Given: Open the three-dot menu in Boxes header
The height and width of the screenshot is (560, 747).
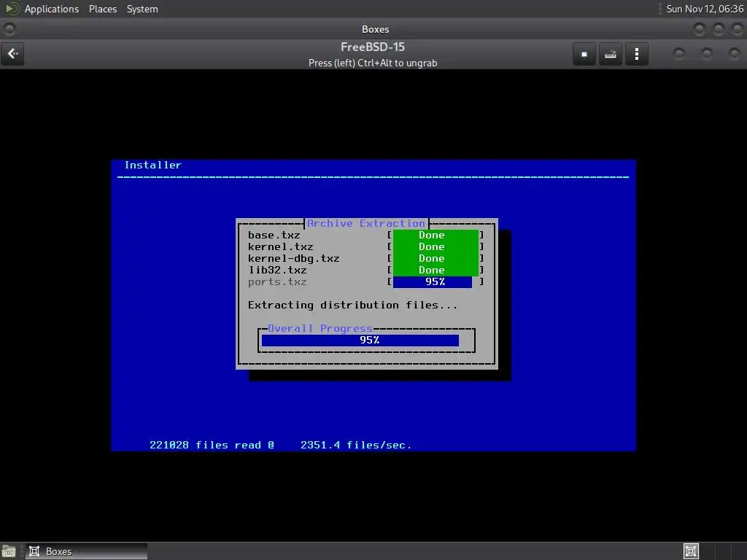Looking at the screenshot, I should (x=636, y=54).
